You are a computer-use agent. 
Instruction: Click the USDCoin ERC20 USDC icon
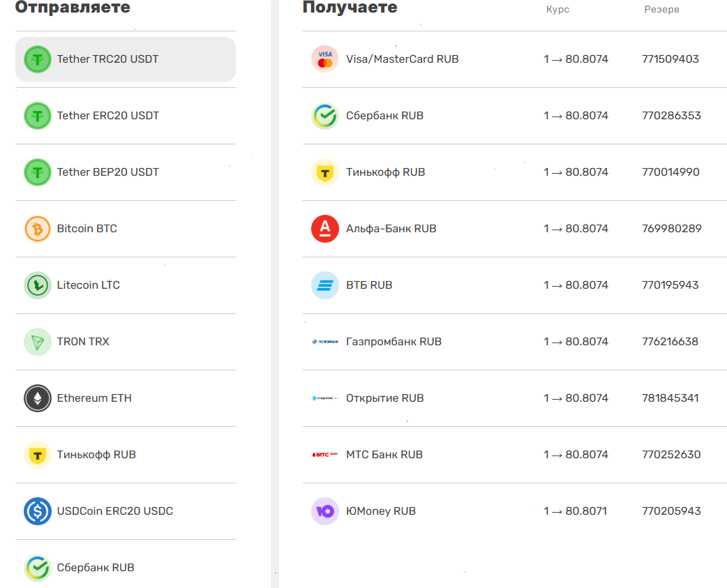tap(38, 511)
